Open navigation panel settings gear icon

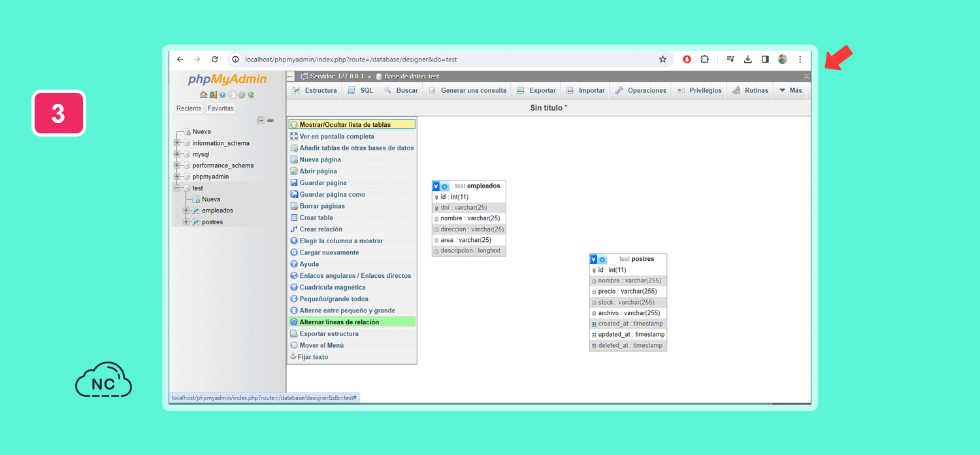tap(242, 95)
